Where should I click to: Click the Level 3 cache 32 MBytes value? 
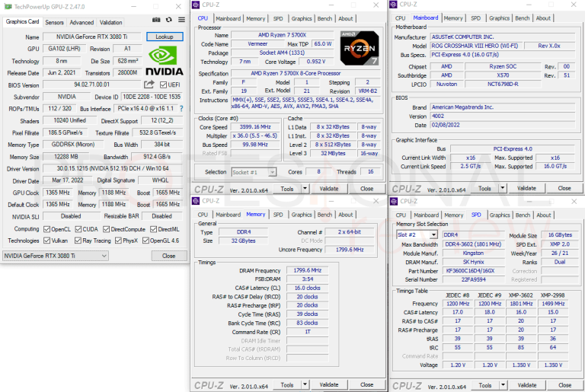click(x=333, y=153)
